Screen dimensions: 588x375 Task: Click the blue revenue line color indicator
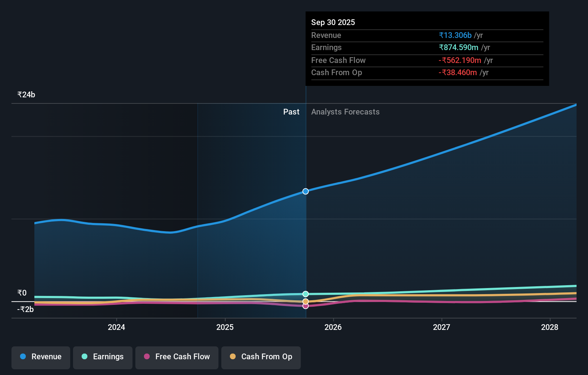point(23,356)
